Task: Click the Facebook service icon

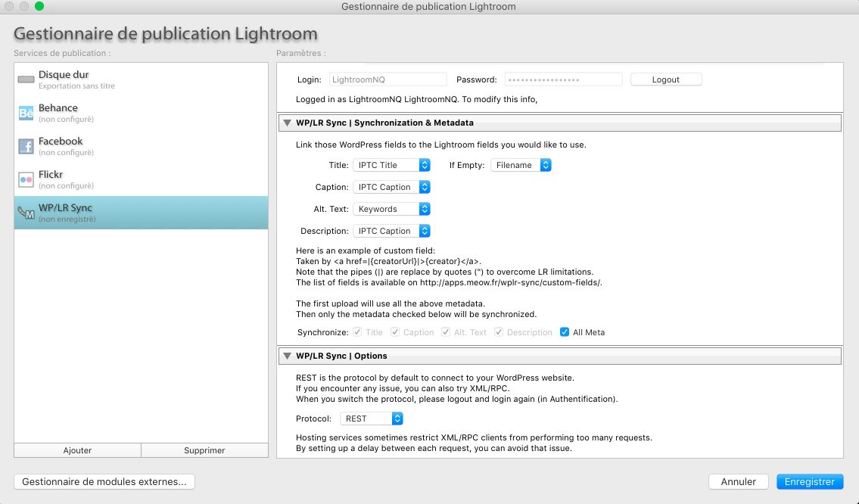Action: coord(26,146)
